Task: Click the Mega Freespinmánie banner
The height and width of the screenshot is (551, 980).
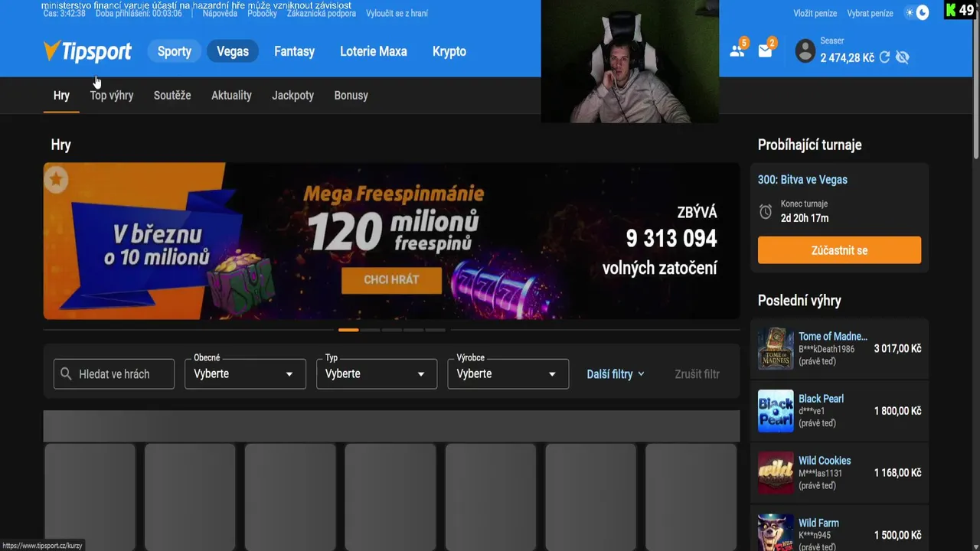Action: point(391,241)
